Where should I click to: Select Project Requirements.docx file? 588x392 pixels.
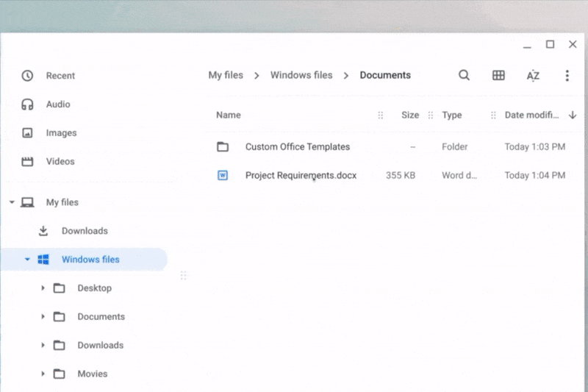(301, 176)
